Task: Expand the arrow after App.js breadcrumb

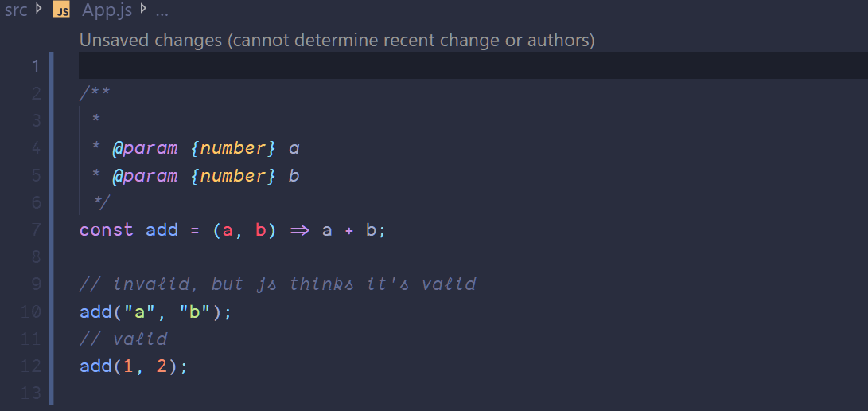Action: (x=143, y=10)
